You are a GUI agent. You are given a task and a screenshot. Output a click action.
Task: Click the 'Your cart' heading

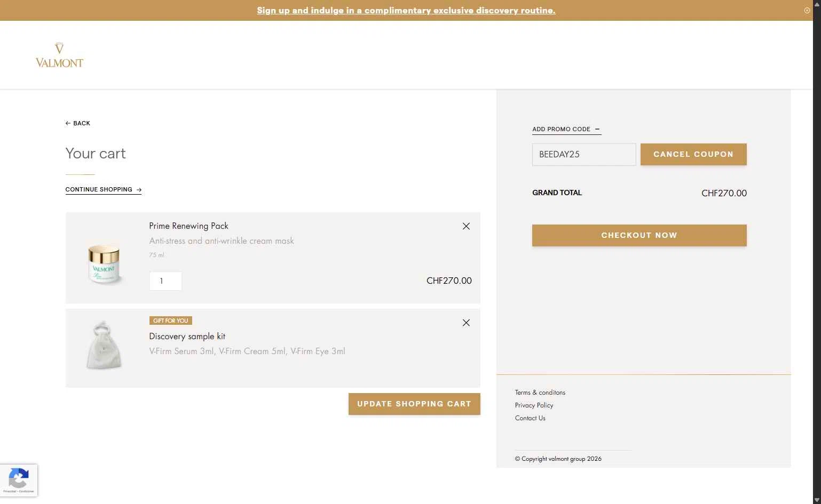[96, 154]
